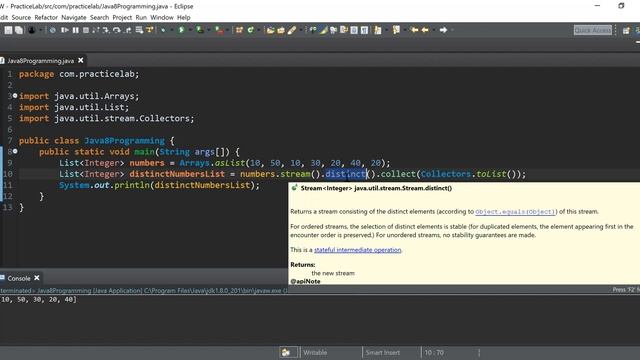
Task: Select the Console view tab
Action: point(19,278)
